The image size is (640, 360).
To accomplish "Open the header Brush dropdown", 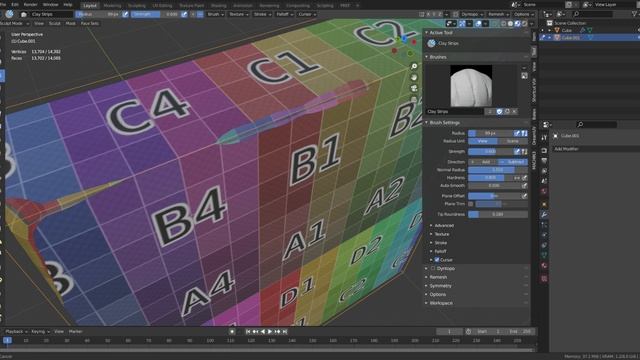I will point(215,14).
